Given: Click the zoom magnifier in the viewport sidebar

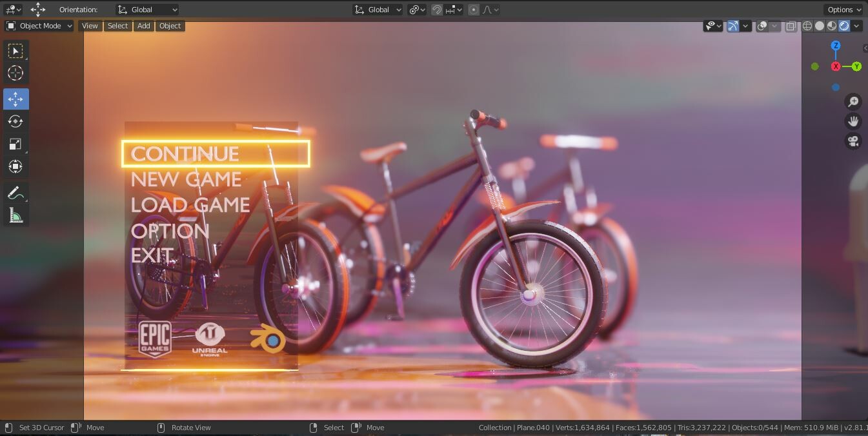Looking at the screenshot, I should [x=853, y=101].
